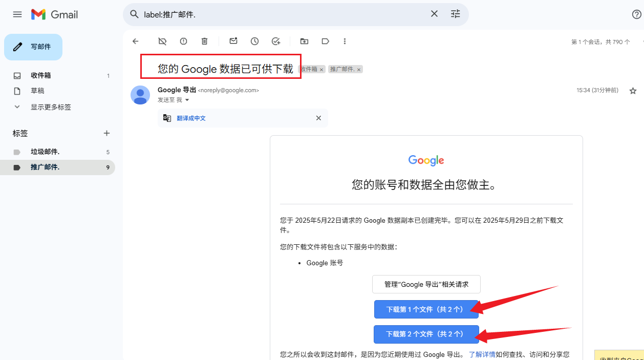The width and height of the screenshot is (644, 360).
Task: Click the 标签 section heading
Action: 20,134
